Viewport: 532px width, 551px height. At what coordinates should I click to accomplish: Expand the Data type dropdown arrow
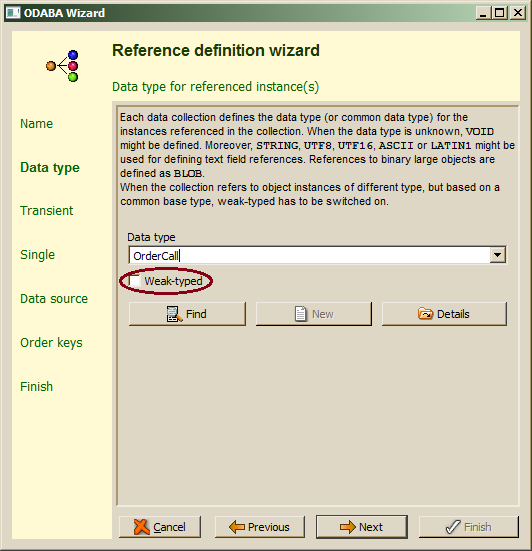(498, 255)
